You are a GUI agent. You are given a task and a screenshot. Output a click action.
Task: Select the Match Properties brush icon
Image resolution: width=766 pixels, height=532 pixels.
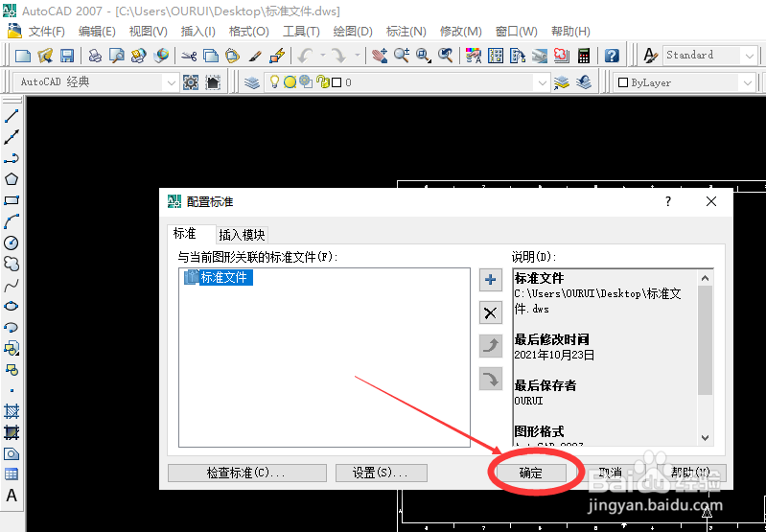[x=254, y=56]
